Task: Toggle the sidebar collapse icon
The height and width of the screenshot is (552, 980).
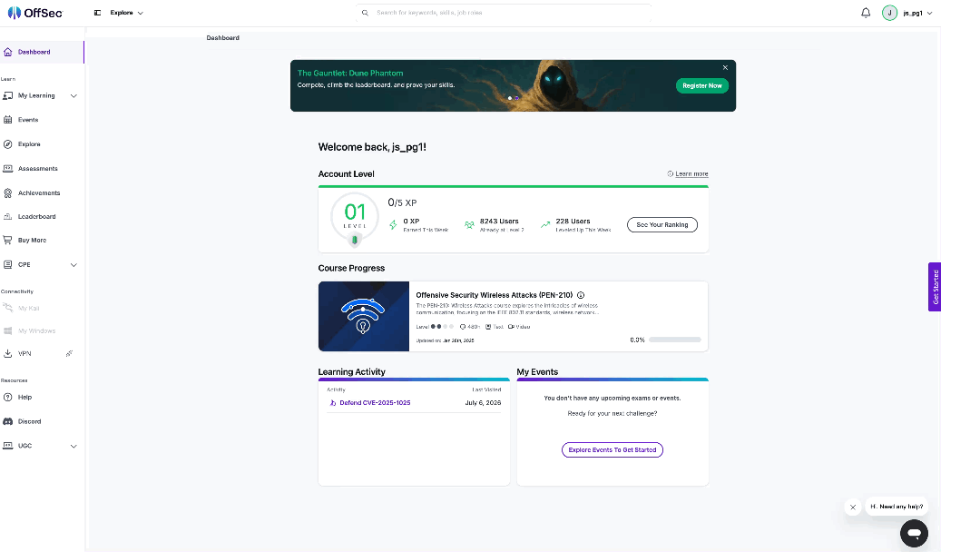Action: coord(97,13)
